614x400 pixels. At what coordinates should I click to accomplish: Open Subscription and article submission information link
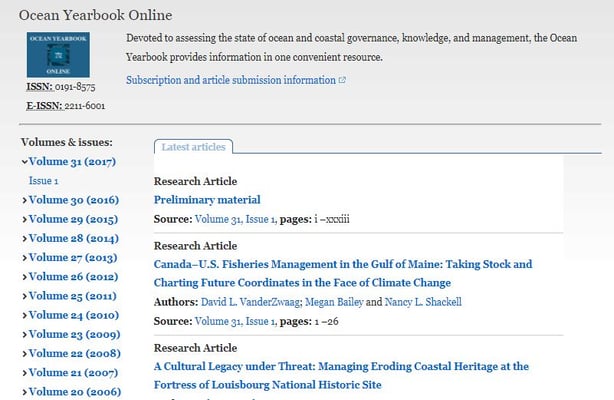pyautogui.click(x=231, y=80)
